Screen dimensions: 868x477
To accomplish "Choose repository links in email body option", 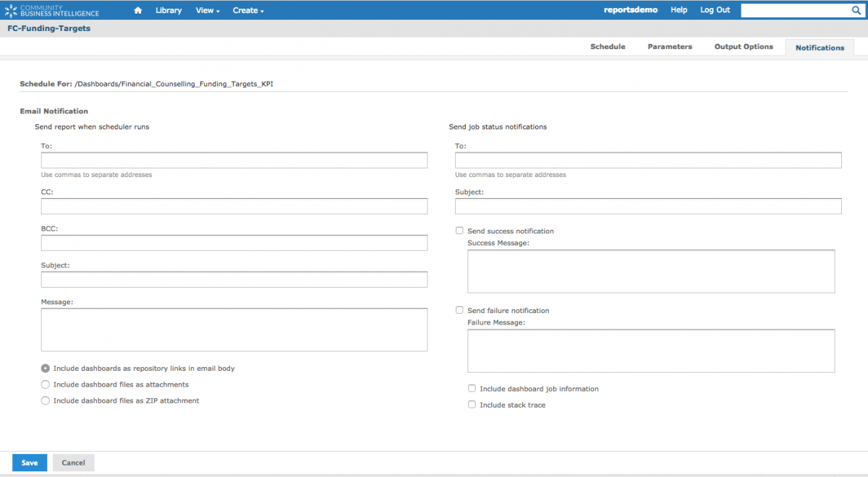I will click(x=46, y=368).
